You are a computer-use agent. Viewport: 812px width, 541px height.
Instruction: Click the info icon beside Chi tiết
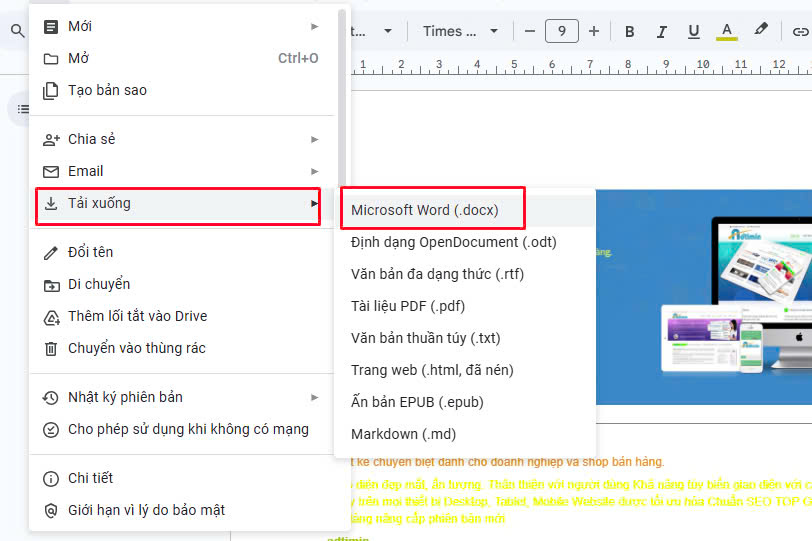[51, 479]
